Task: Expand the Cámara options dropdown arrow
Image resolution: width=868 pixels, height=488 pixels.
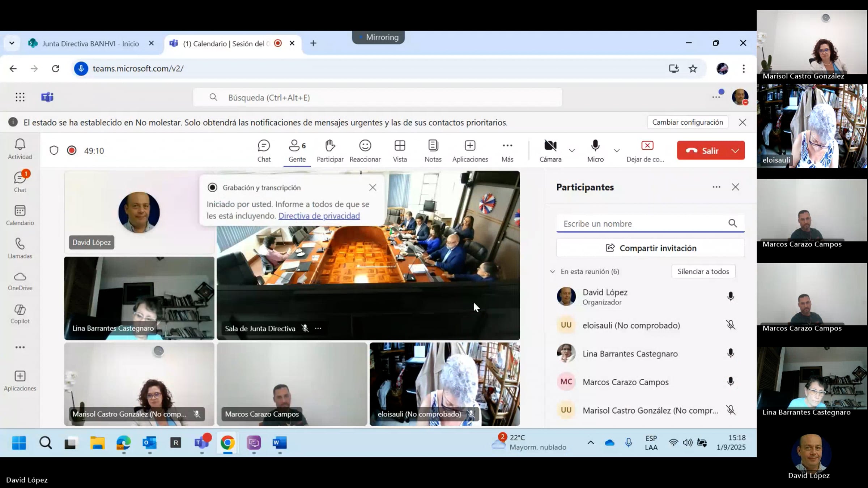Action: (x=572, y=150)
